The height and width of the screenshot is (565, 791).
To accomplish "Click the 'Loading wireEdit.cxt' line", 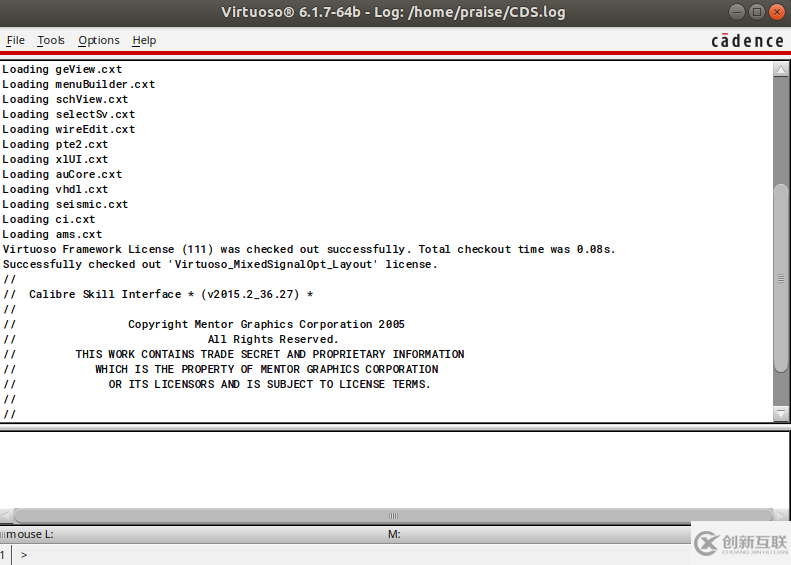I will click(69, 130).
